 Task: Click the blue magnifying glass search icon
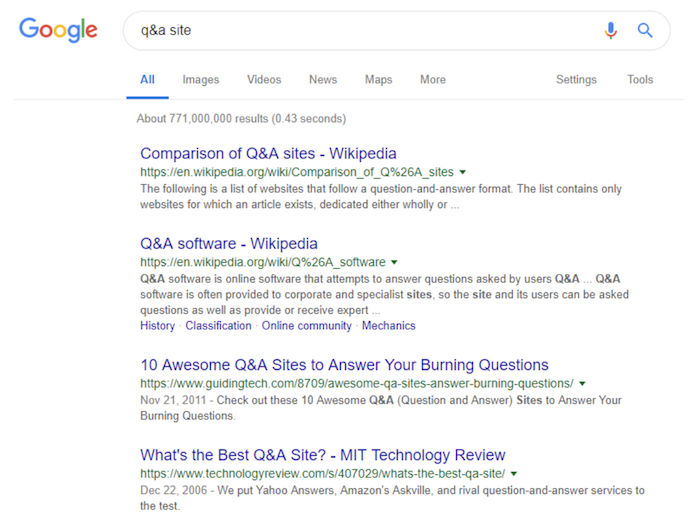pyautogui.click(x=645, y=30)
